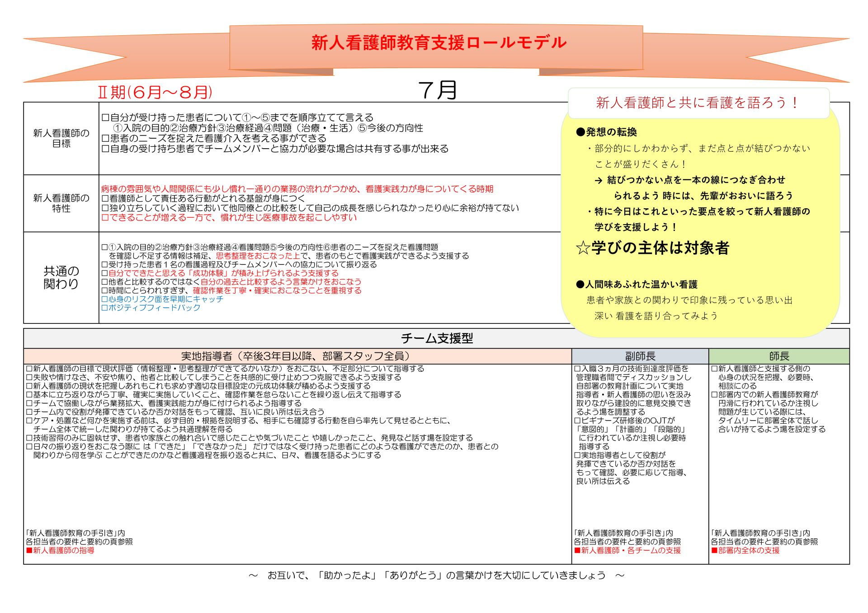Viewport: 868px width, 613px height.
Task: Click the line → 結びつかない点を一本の線につなぎ合わせ
Action: [x=690, y=180]
